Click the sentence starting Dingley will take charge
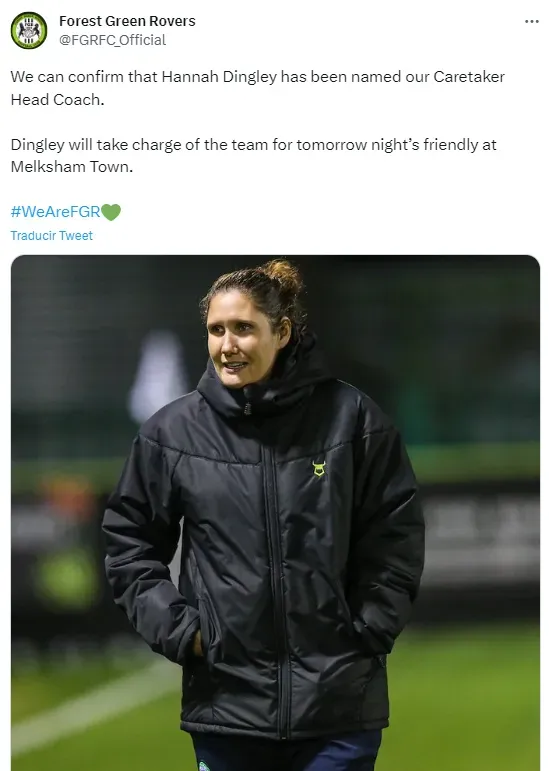 click(254, 156)
